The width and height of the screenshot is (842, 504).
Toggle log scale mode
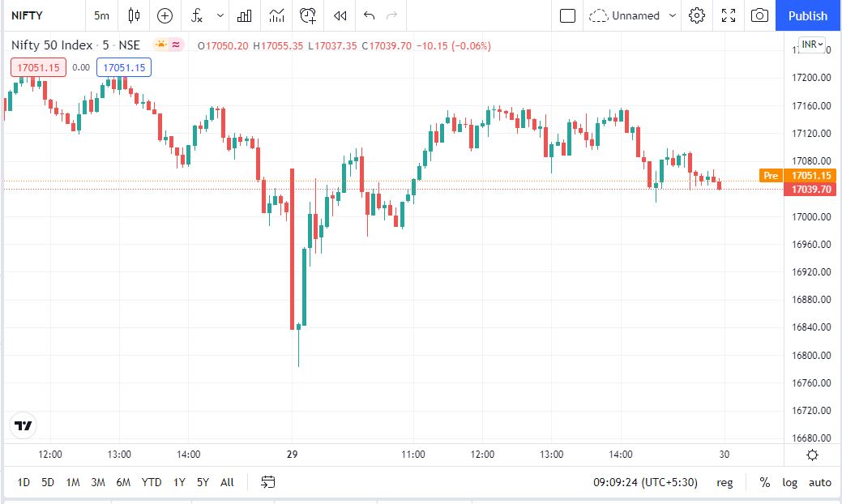789,482
